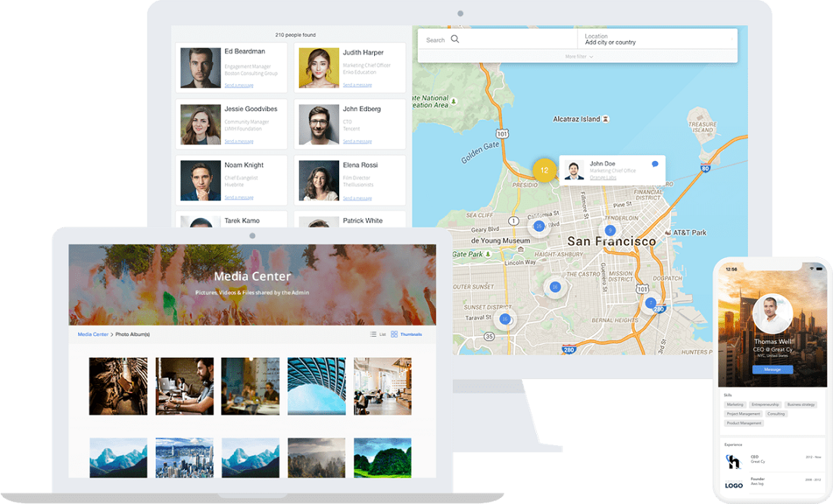Select the Marketing skill tag
The height and width of the screenshot is (504, 833).
point(735,405)
